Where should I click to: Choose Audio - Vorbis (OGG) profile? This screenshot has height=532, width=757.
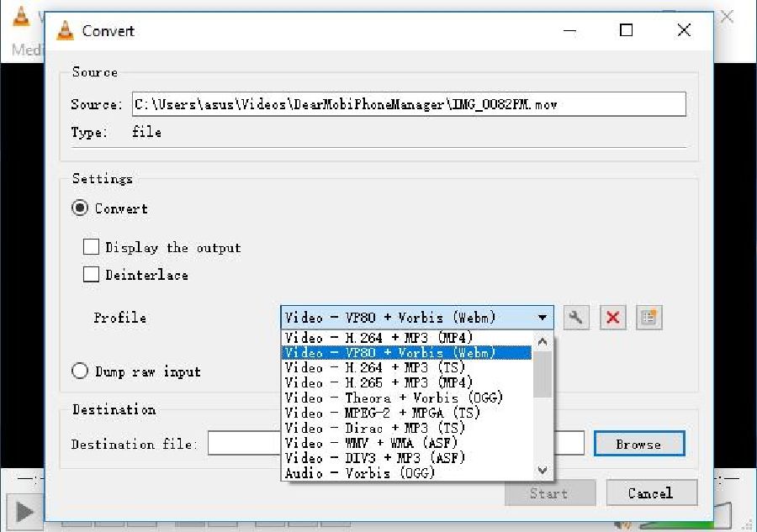(406, 472)
